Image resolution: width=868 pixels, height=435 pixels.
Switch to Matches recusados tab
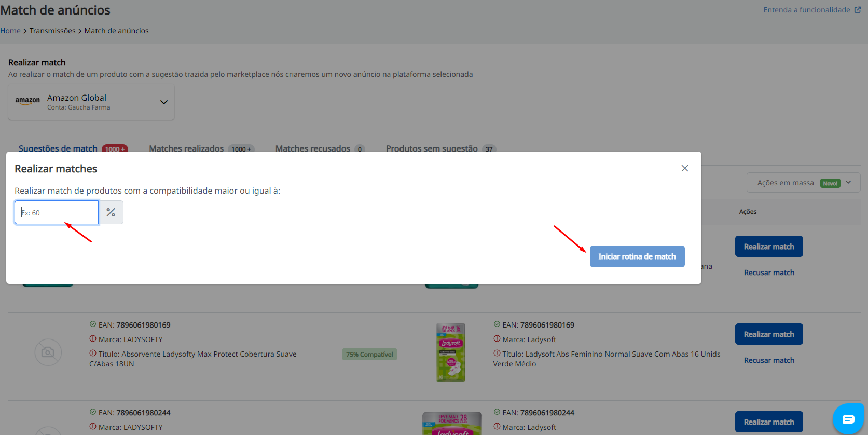point(313,148)
